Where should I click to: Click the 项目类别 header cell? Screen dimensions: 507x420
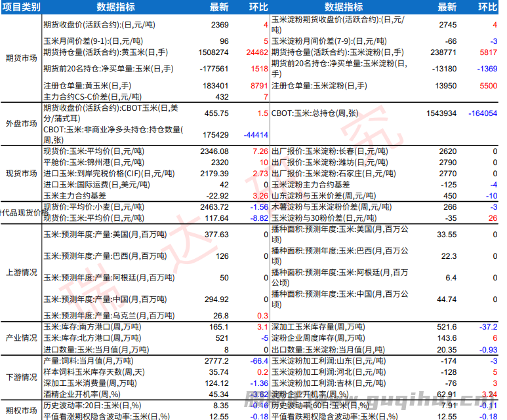(x=21, y=7)
